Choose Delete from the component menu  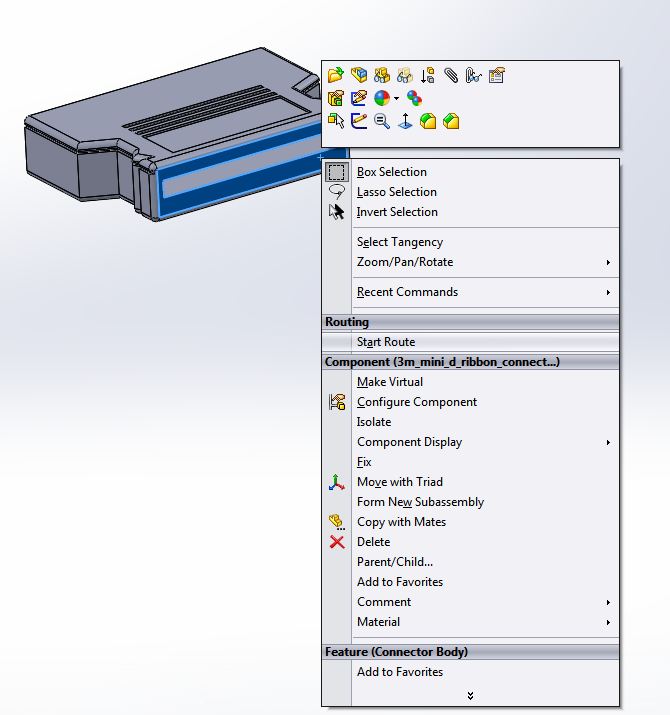click(x=470, y=542)
